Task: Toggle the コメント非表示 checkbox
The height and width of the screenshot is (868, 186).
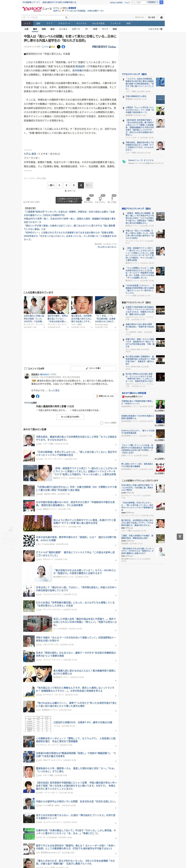Action: click(102, 423)
